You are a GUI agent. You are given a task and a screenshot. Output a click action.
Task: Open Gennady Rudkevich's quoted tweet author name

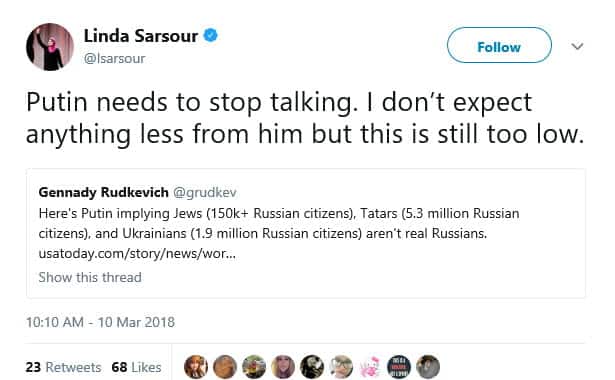pyautogui.click(x=104, y=192)
